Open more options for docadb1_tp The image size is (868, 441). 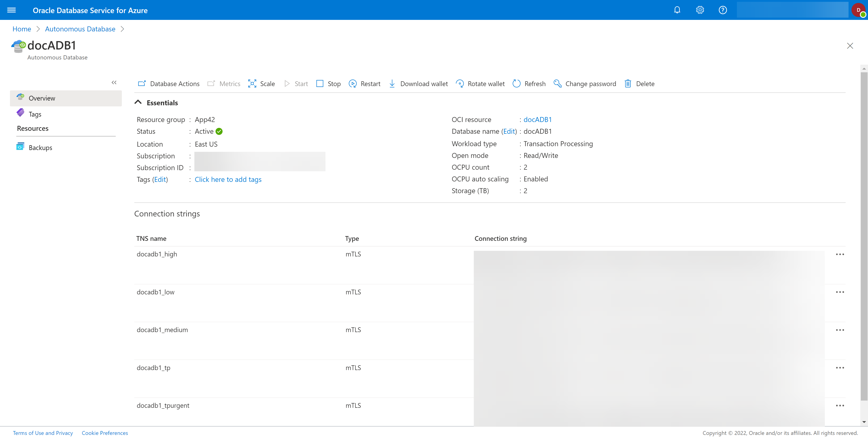click(840, 368)
